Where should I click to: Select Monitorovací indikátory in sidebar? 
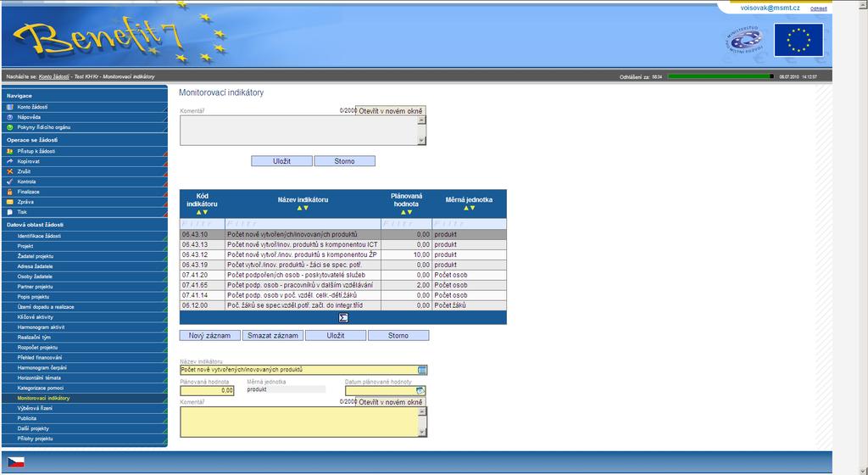pos(44,398)
